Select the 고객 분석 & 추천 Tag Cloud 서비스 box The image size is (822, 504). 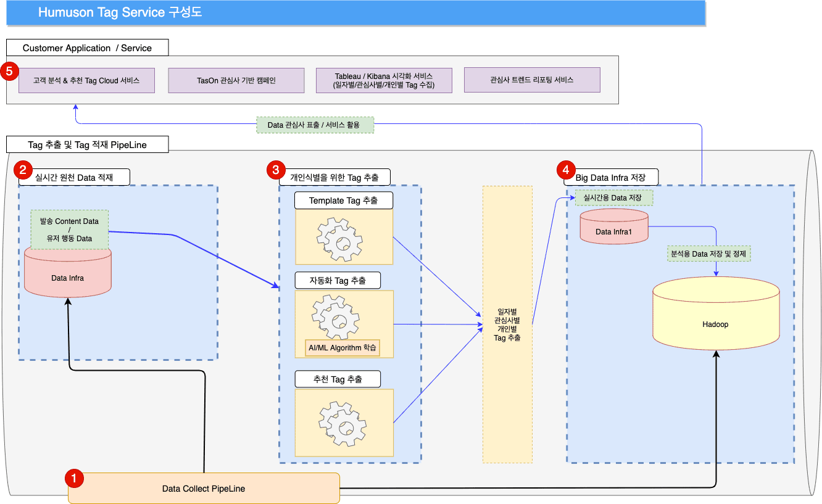pyautogui.click(x=86, y=81)
